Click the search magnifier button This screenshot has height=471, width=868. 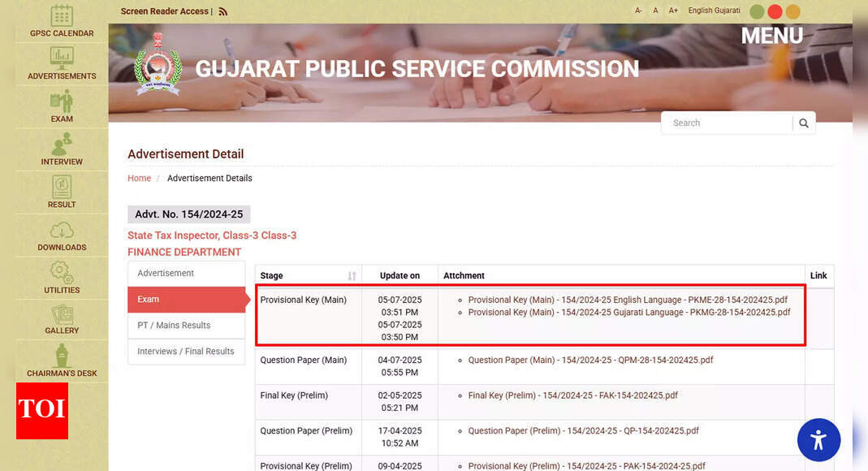[x=803, y=123]
